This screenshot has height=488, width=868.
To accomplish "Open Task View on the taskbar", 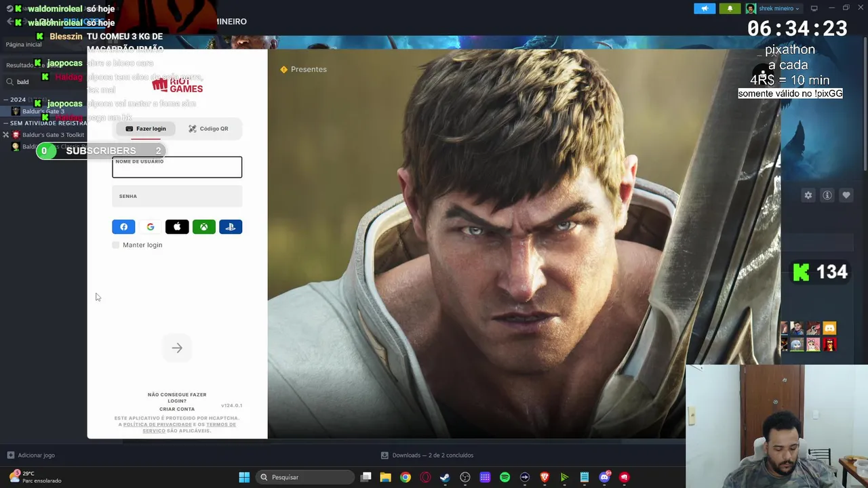I will coord(366,477).
